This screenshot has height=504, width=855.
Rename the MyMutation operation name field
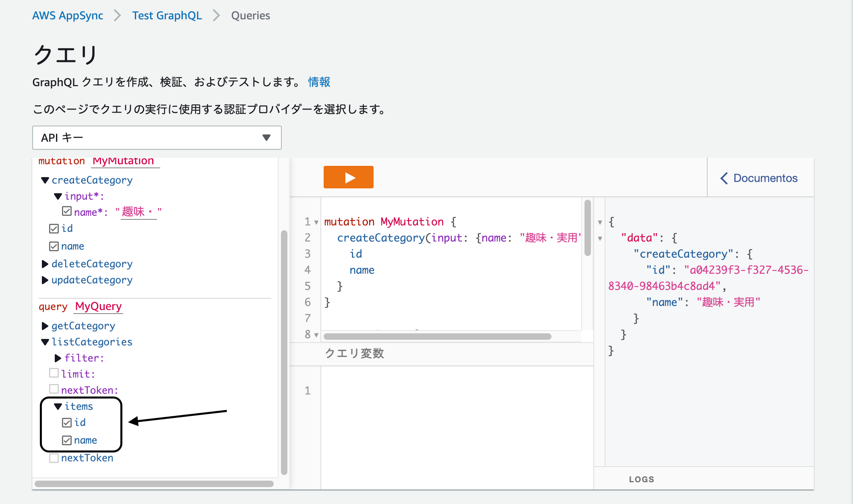pyautogui.click(x=125, y=162)
